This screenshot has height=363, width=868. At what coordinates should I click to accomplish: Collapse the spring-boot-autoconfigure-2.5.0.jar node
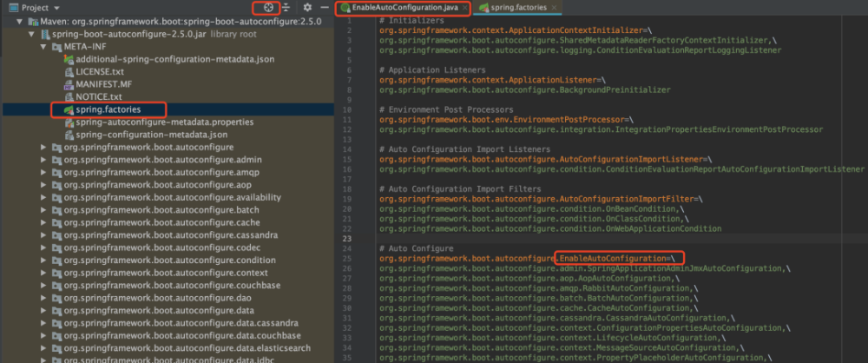31,35
